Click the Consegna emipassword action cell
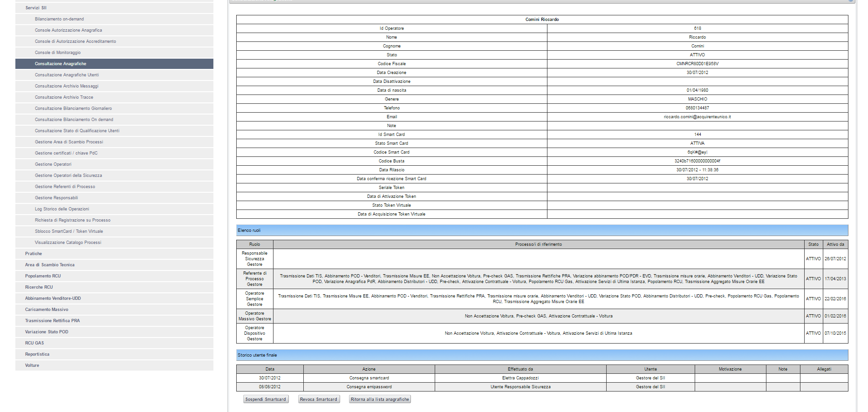 [x=369, y=387]
